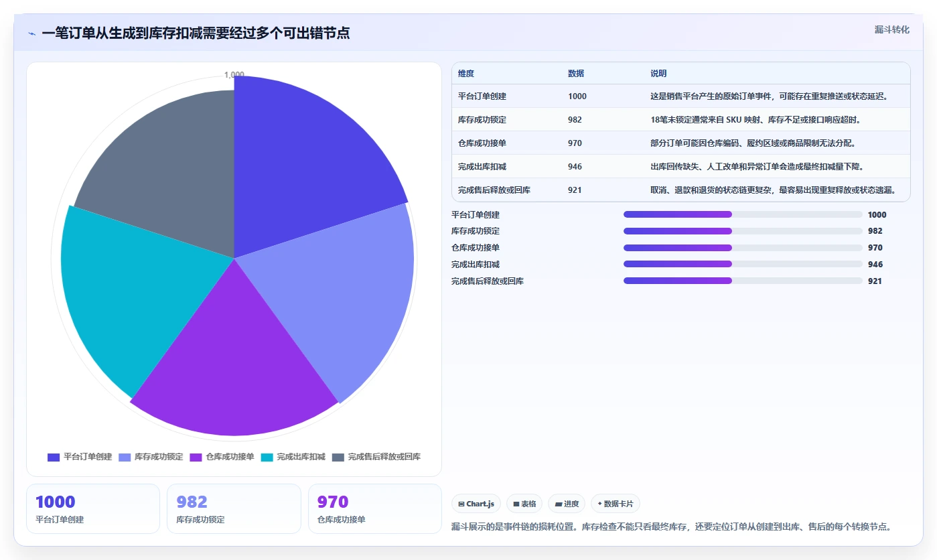Click the 仓库成功接单 progress bar
The width and height of the screenshot is (937, 560).
[x=743, y=247]
